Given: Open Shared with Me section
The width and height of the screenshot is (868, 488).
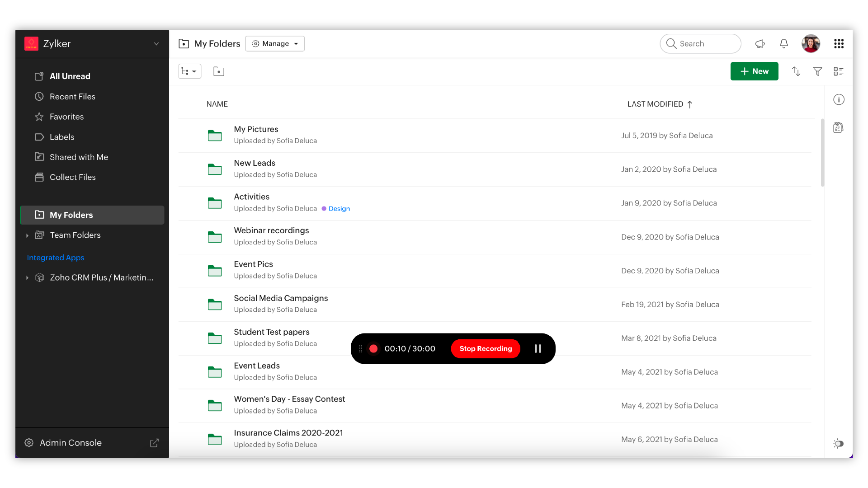Looking at the screenshot, I should (x=79, y=157).
